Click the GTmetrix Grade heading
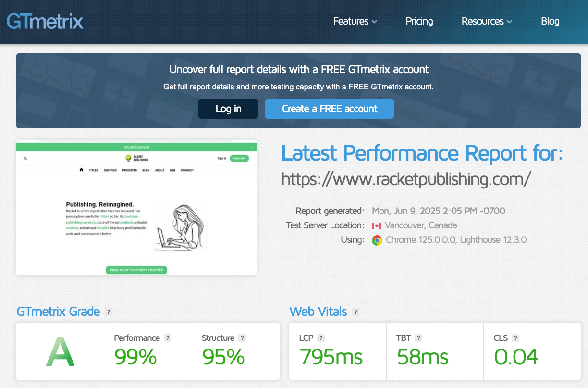Viewport: 588px width, 388px height. coord(58,312)
